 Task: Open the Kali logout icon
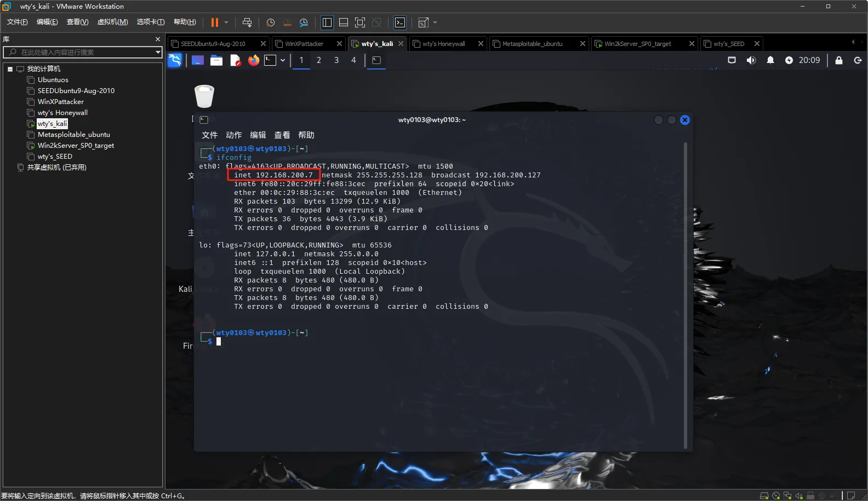[858, 60]
